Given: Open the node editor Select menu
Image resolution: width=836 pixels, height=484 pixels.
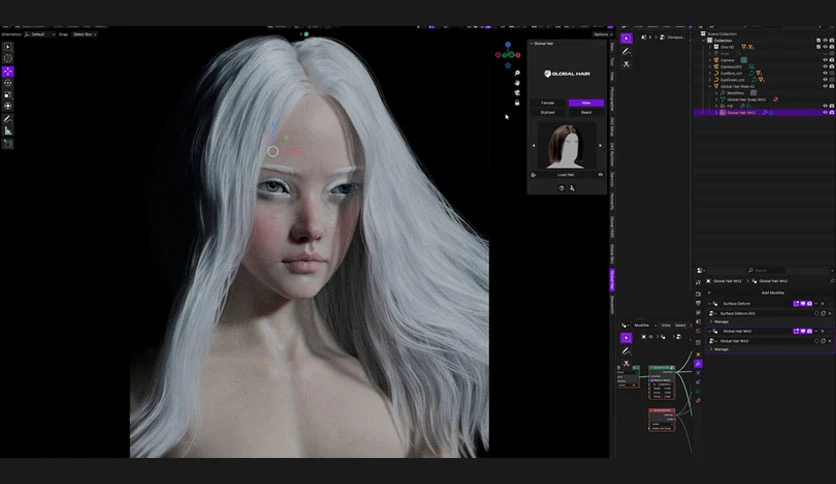Looking at the screenshot, I should point(681,325).
